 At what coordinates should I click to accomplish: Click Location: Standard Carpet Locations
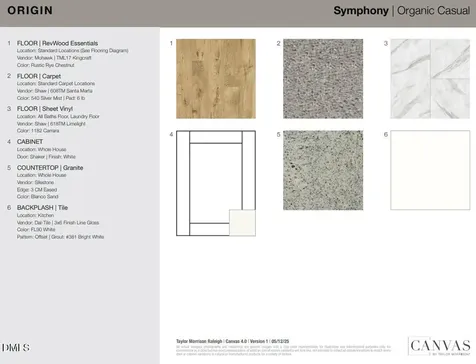pos(56,84)
